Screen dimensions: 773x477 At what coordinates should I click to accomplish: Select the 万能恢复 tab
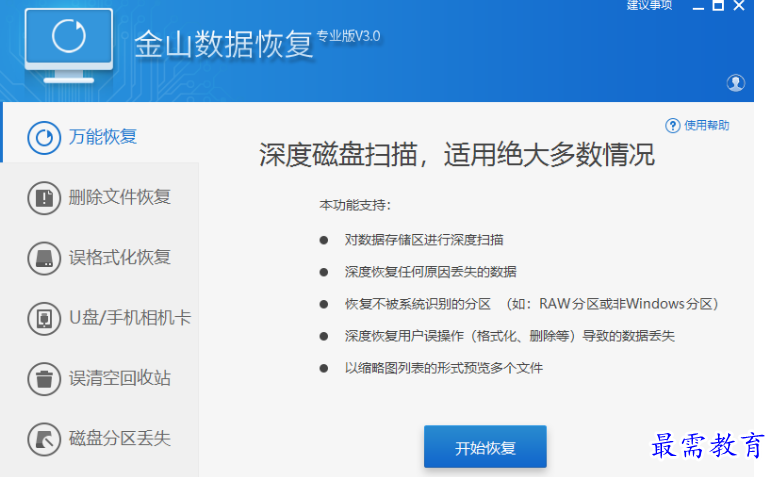click(x=100, y=133)
